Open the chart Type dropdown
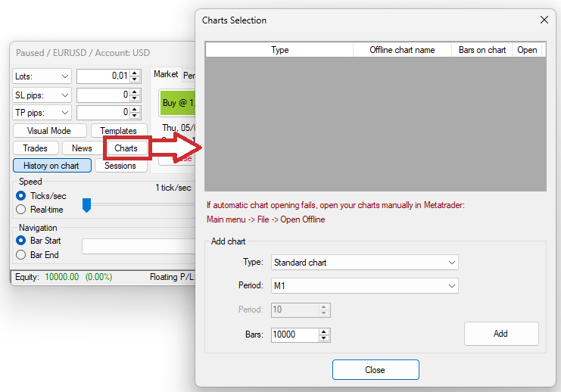The image size is (561, 392). pyautogui.click(x=364, y=263)
